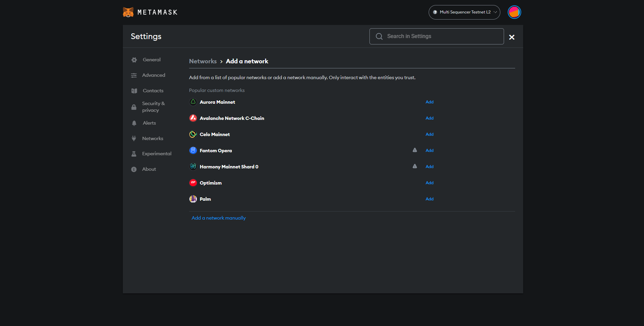This screenshot has width=644, height=326.
Task: Click Add a network manually link
Action: 219,218
